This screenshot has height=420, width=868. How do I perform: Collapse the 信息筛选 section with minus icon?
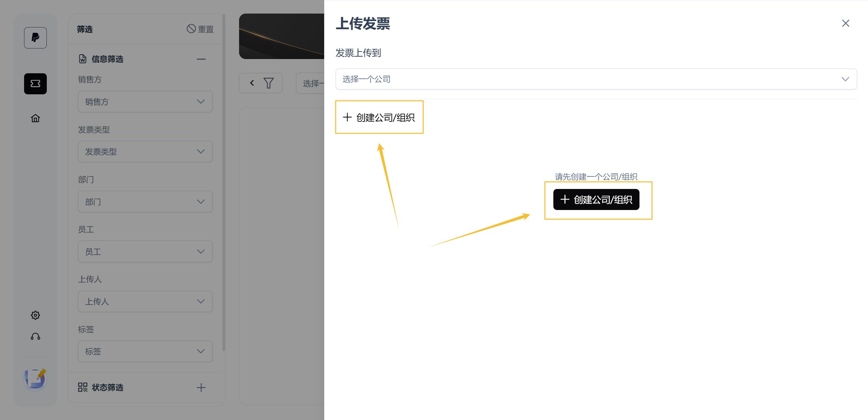click(201, 59)
